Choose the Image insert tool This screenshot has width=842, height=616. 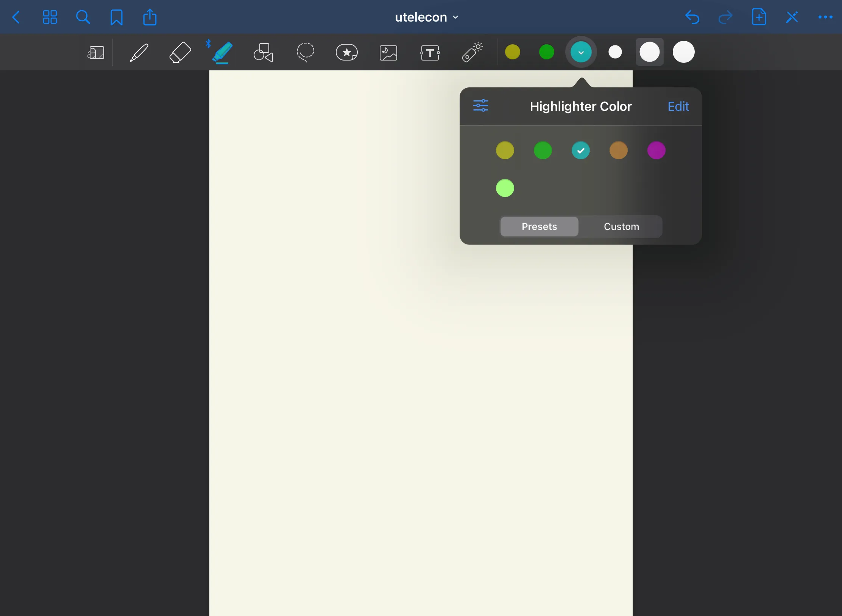(x=388, y=52)
